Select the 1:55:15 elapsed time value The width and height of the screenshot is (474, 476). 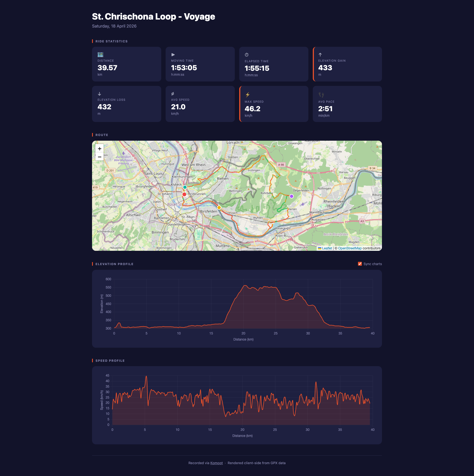pos(257,68)
